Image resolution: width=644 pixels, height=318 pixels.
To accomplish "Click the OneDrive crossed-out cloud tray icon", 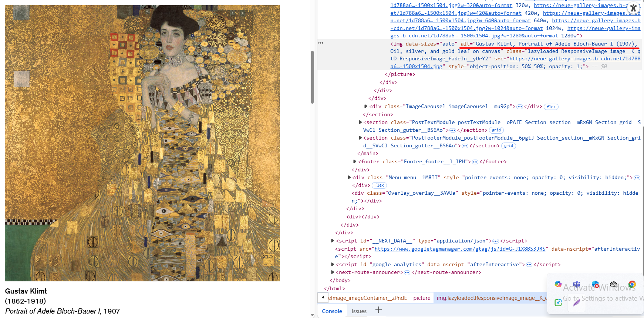I will (x=614, y=284).
